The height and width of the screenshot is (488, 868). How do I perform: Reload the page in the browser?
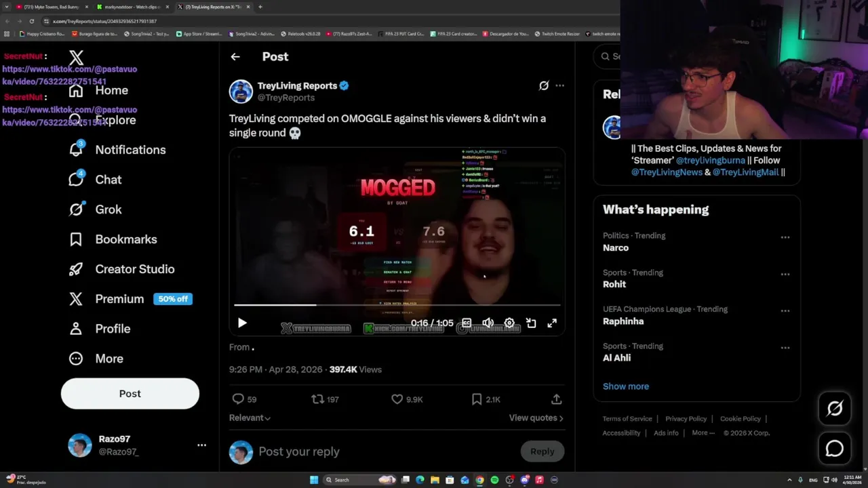coord(31,21)
